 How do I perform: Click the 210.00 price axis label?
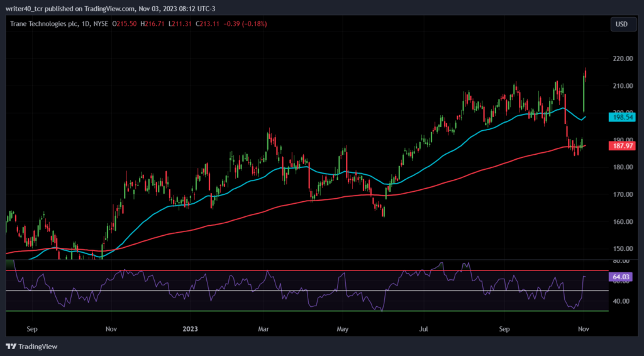[x=623, y=86]
